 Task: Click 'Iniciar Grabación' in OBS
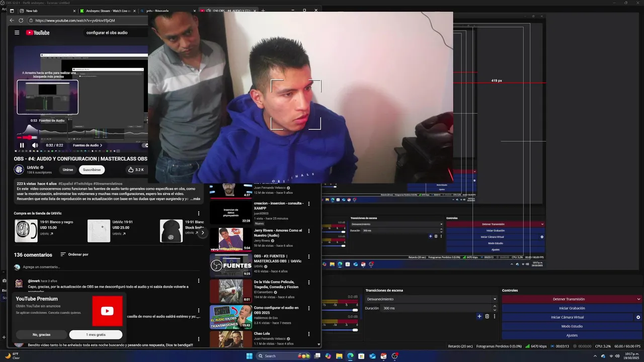[x=572, y=308]
